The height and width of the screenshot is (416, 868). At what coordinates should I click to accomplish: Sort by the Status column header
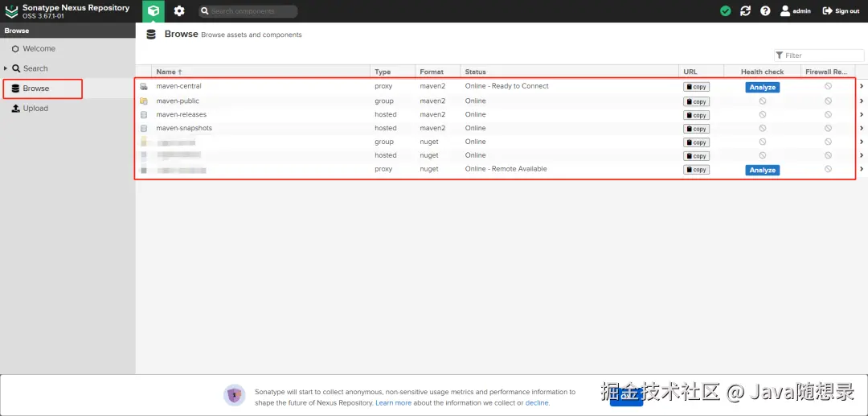tap(569, 72)
